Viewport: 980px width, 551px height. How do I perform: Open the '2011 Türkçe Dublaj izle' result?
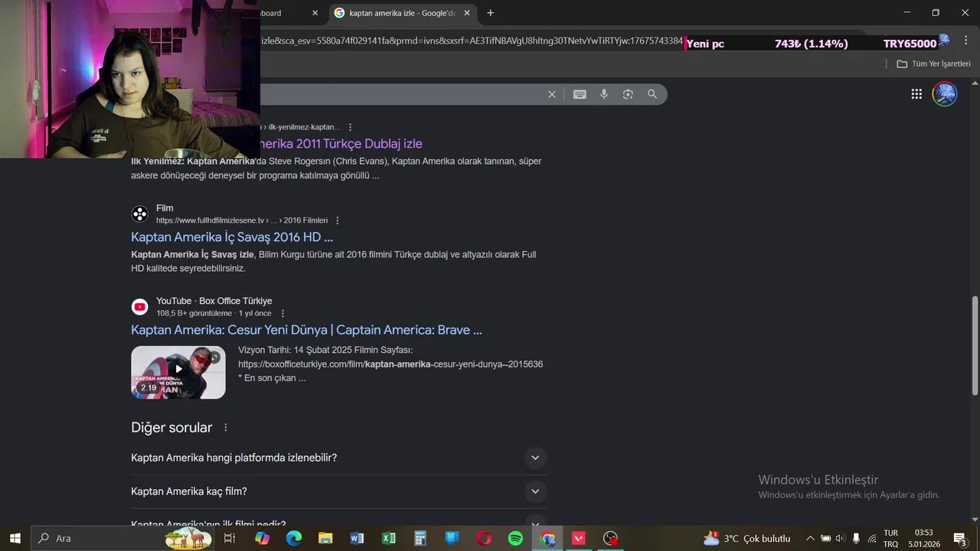click(341, 144)
